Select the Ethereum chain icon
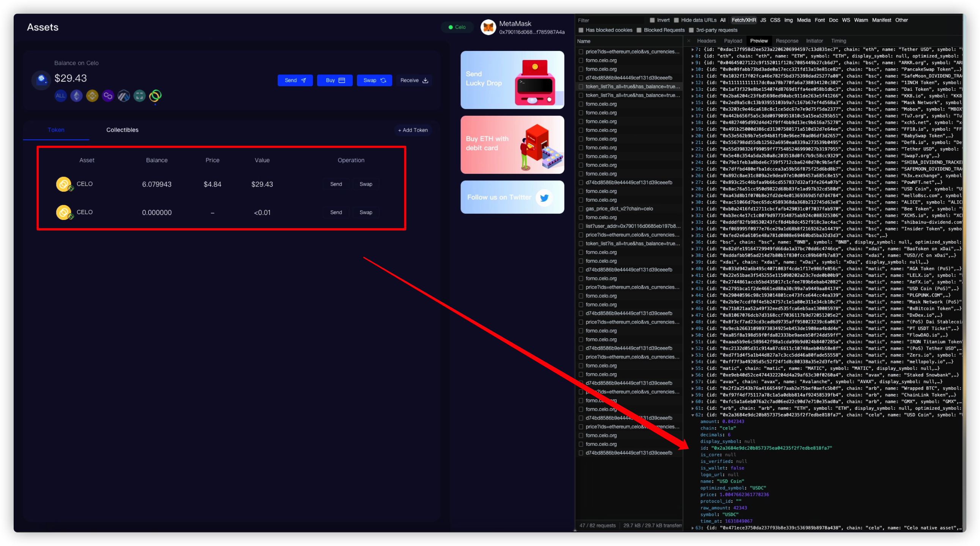The image size is (980, 546). 77,96
